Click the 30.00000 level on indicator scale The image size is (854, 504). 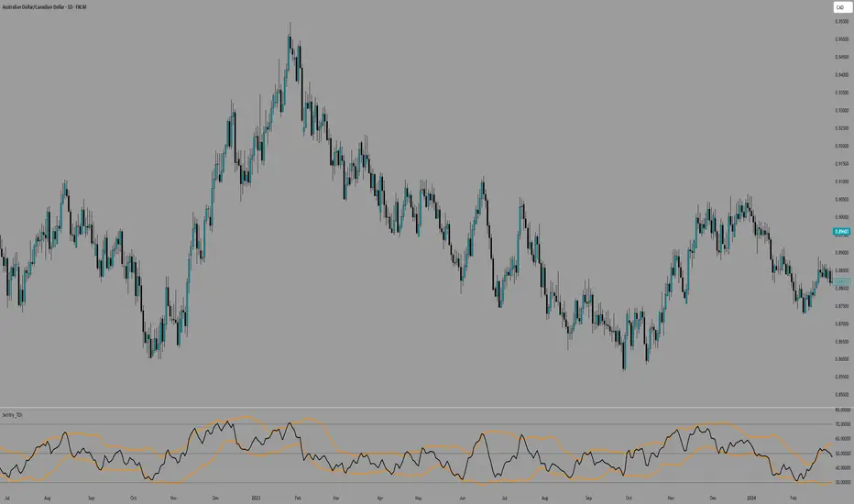coord(843,482)
